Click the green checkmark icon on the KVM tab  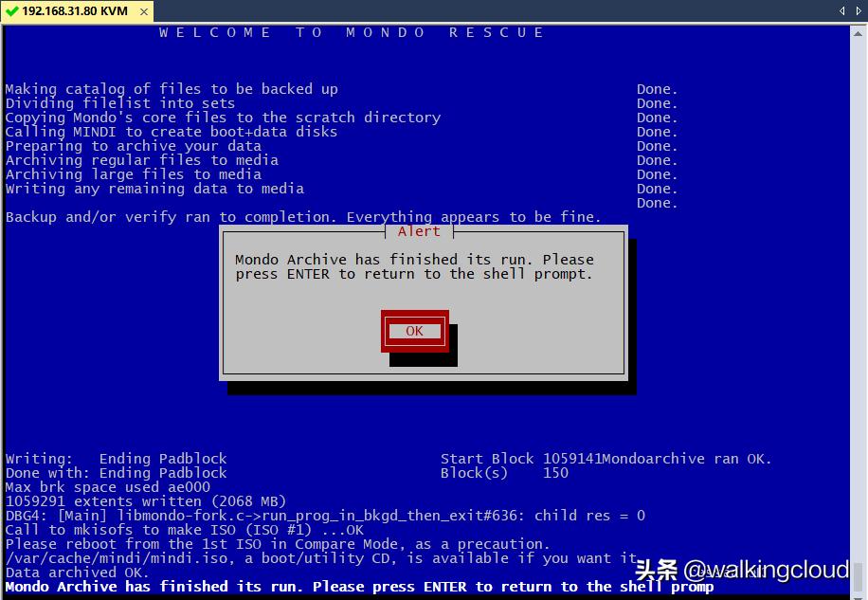click(x=10, y=12)
